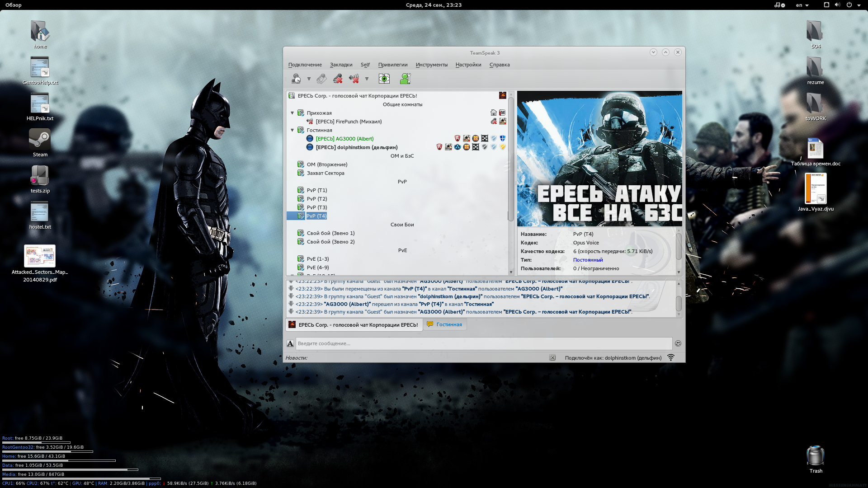868x488 pixels.
Task: Click the checkered flag badge on dolphinstkom row
Action: pos(476,147)
